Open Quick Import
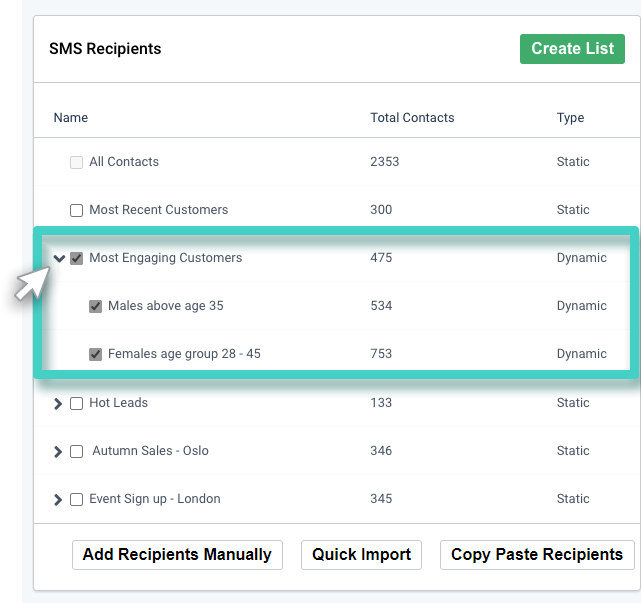 361,555
